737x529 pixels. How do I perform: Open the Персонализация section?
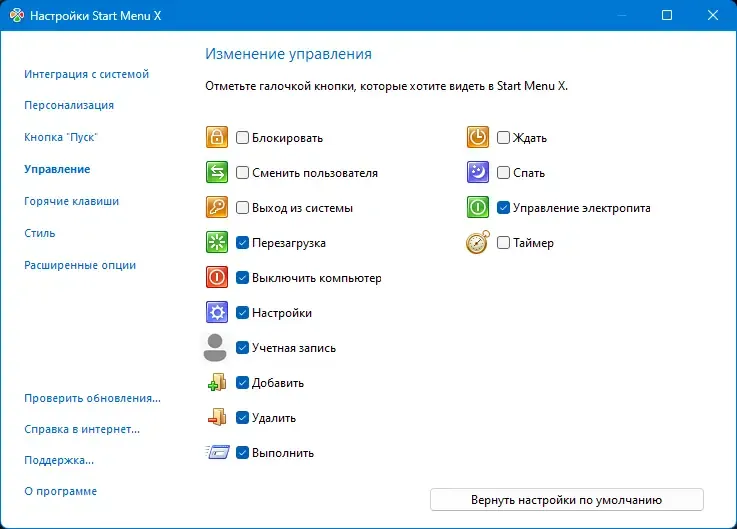pos(69,105)
